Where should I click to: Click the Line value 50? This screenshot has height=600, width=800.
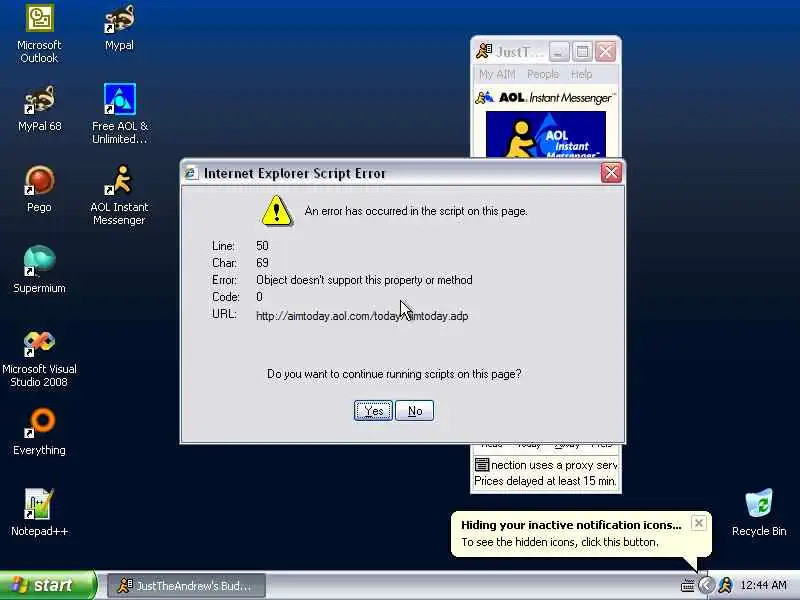pyautogui.click(x=262, y=246)
